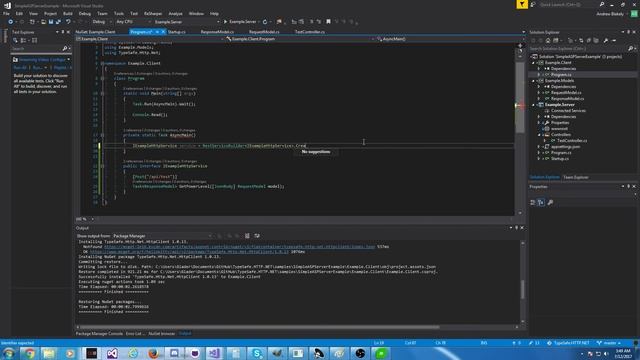Open the NuGet: Example.Client tab
Viewport: 640px width, 360px height.
pos(96,32)
